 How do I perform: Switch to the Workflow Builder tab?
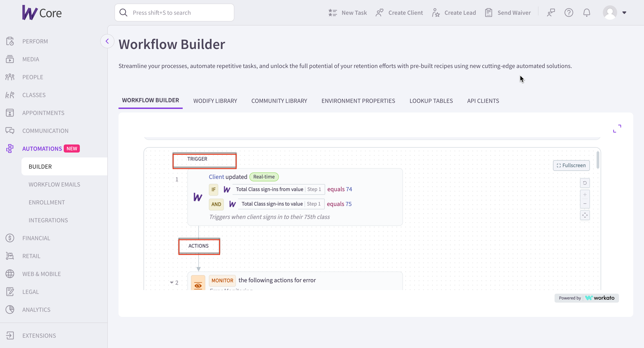150,100
